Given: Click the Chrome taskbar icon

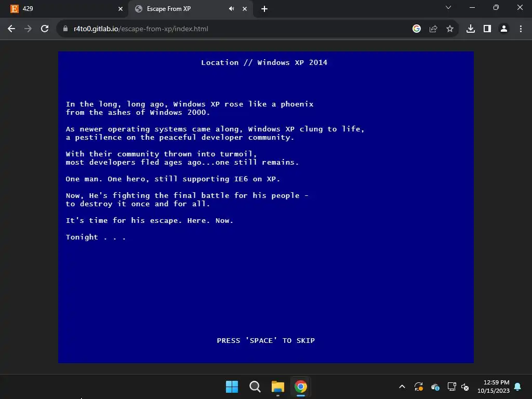Looking at the screenshot, I should point(301,387).
